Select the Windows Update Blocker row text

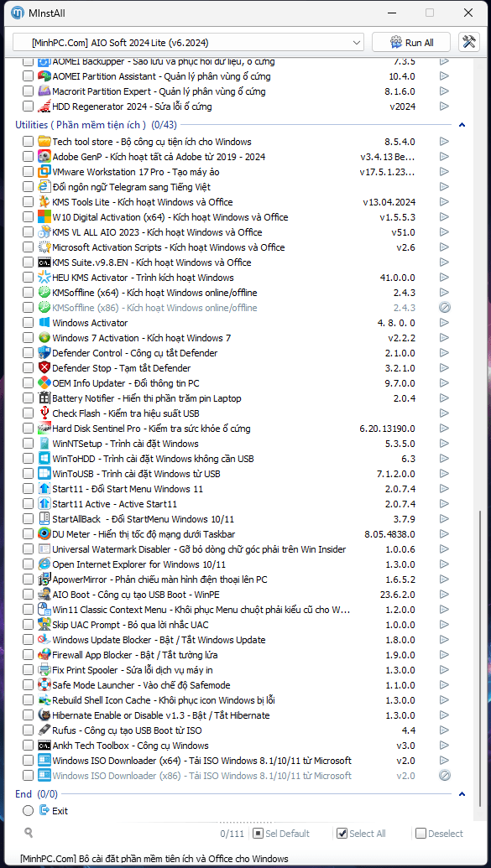(x=159, y=640)
